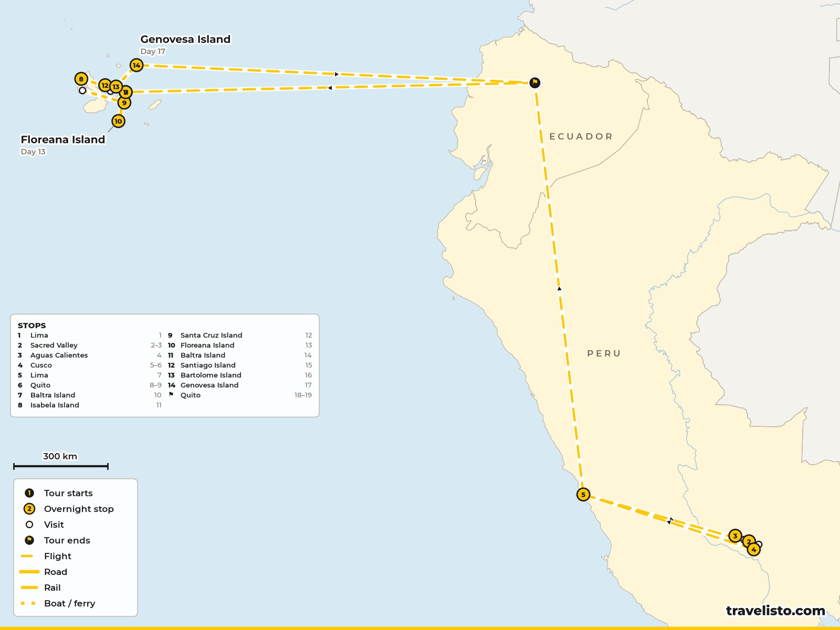The height and width of the screenshot is (630, 840).
Task: Click the Tour ends legend flag icon
Action: [x=29, y=540]
